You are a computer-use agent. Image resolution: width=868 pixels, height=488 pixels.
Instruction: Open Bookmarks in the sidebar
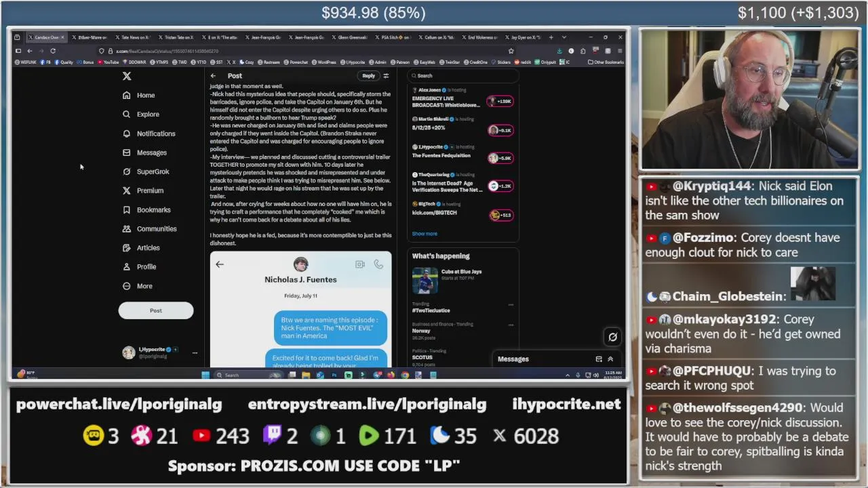[146, 209]
